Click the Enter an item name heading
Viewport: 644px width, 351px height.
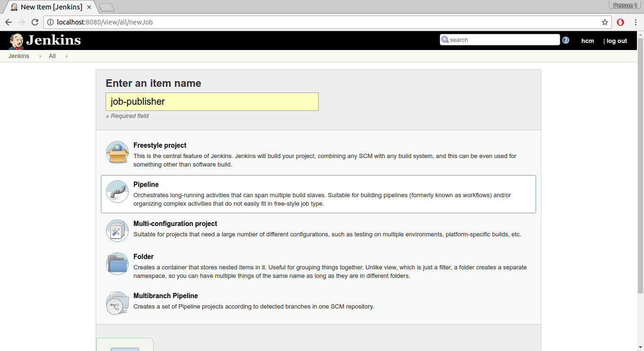pos(153,84)
